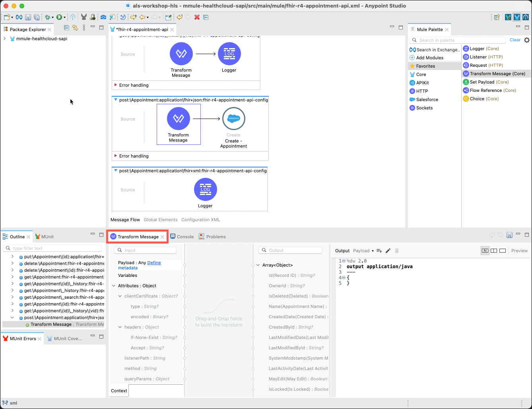This screenshot has width=532, height=409.
Task: Select the Context tab in input panel
Action: pos(119,391)
